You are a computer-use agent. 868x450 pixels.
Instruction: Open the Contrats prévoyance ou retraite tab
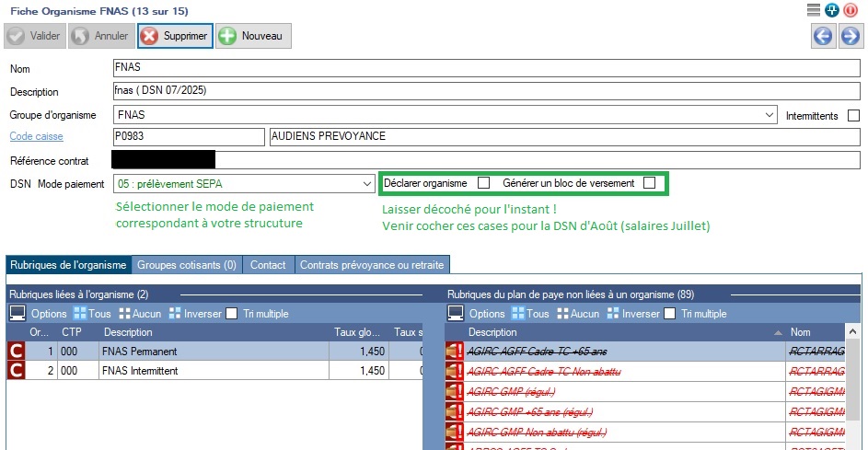(373, 265)
